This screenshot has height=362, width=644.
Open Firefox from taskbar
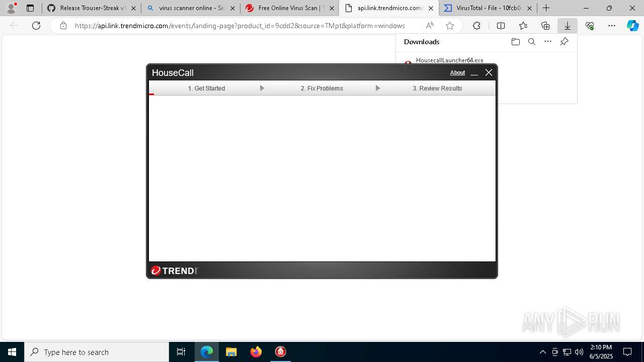coord(256,352)
